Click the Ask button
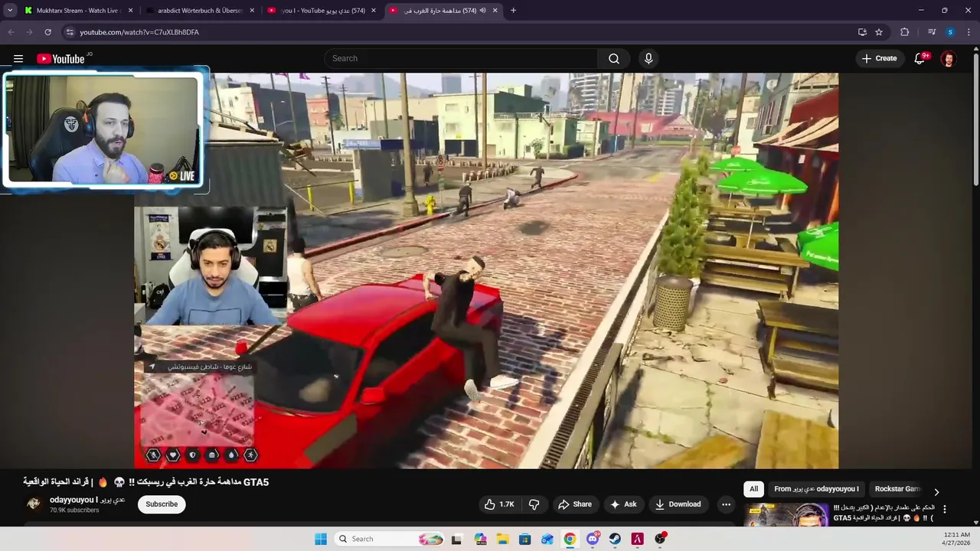Screen dimensions: 980x551 623,504
